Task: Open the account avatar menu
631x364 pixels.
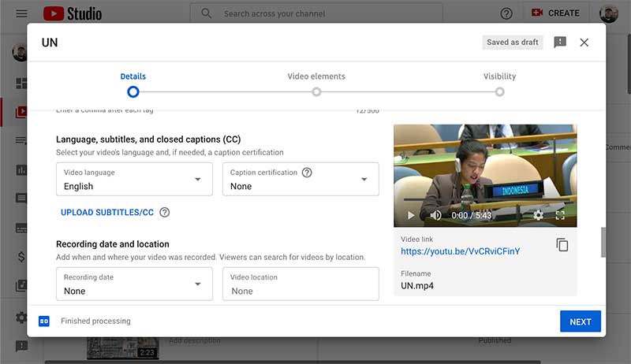Action: [608, 13]
